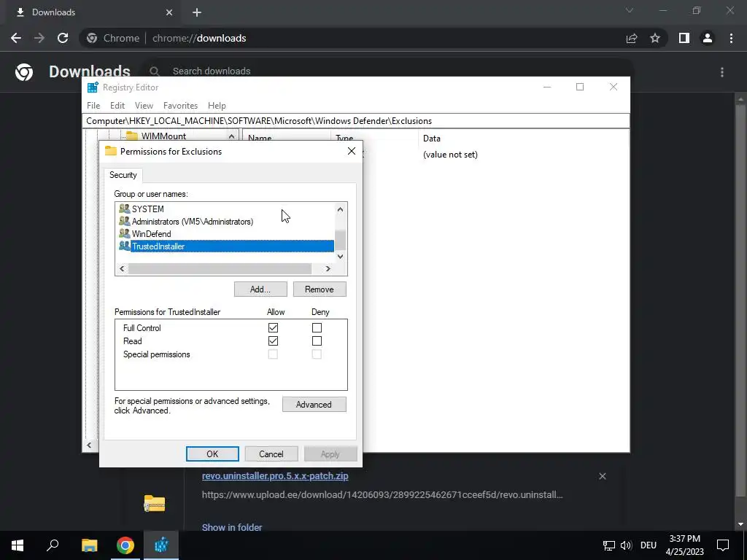The image size is (747, 560).
Task: Bookmark this page with the star icon
Action: pos(655,38)
